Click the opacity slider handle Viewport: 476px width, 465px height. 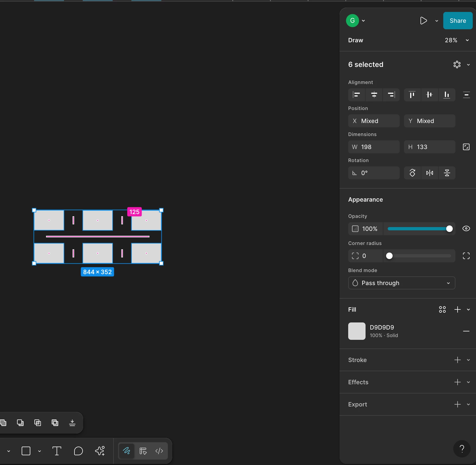click(449, 229)
